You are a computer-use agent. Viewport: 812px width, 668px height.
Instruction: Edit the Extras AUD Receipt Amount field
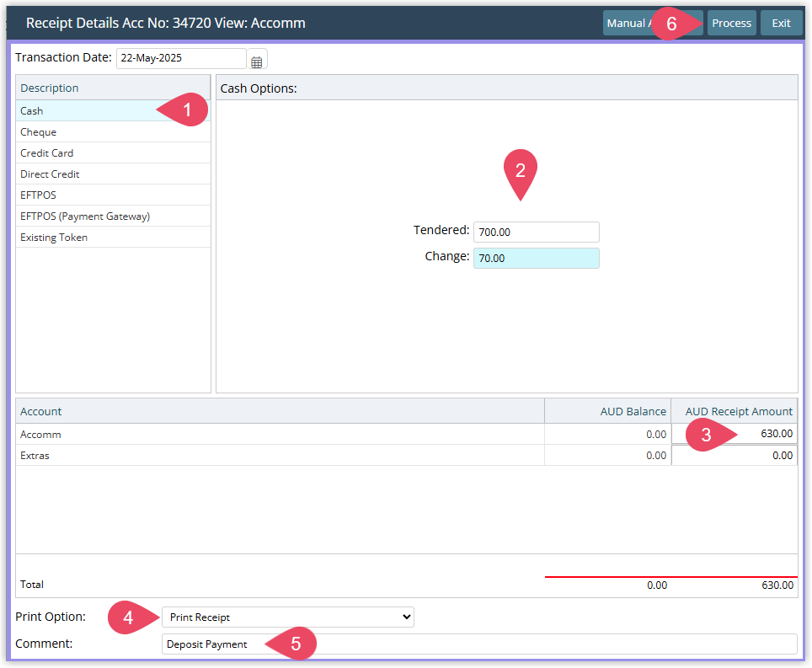(735, 455)
